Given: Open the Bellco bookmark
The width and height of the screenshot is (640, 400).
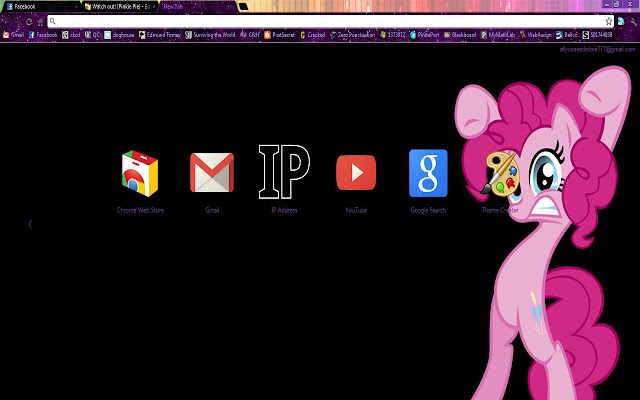Looking at the screenshot, I should click(x=567, y=35).
